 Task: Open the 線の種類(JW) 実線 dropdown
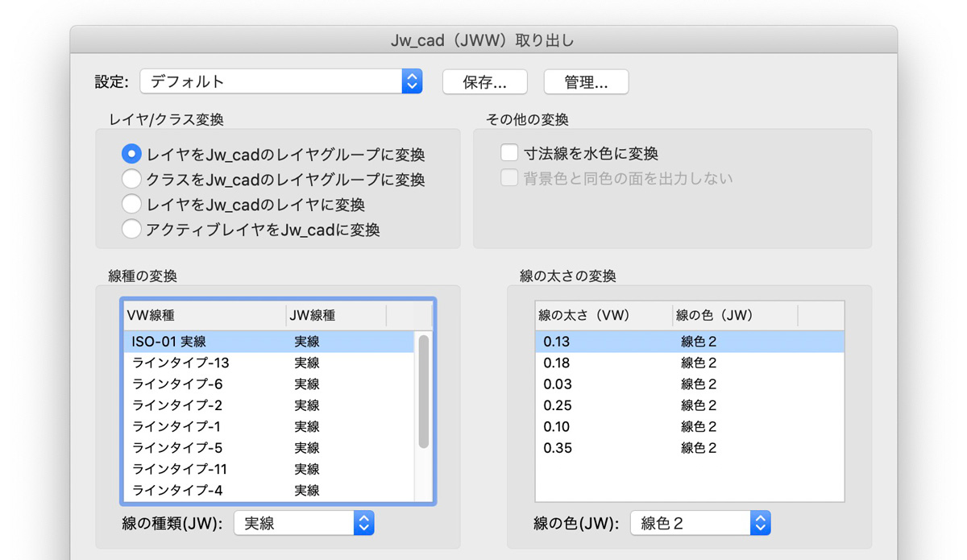click(304, 523)
